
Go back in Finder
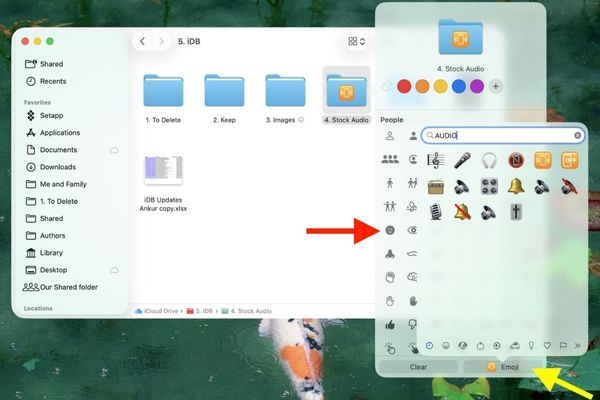pos(142,41)
